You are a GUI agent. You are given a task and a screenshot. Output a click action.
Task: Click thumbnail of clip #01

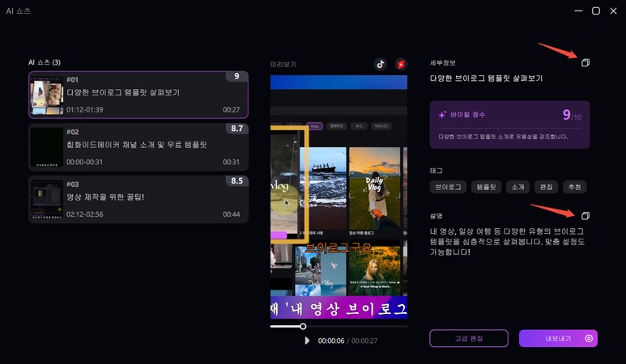pos(47,95)
